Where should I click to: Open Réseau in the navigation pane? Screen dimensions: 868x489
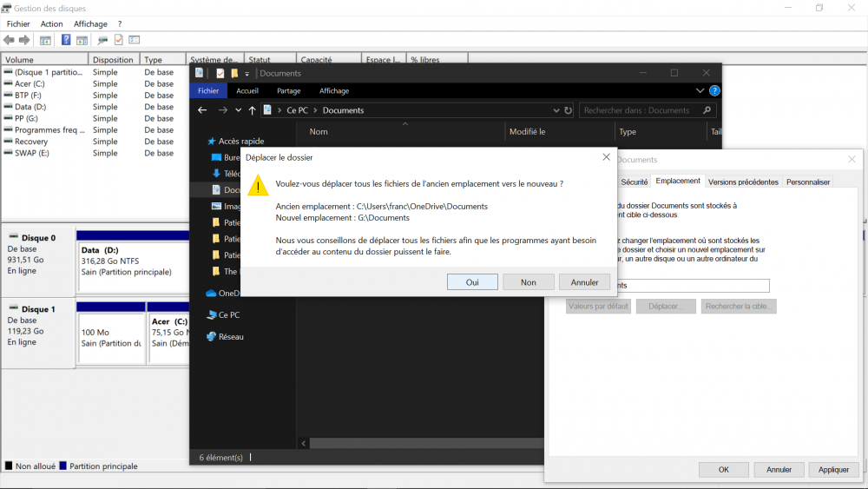(x=230, y=336)
